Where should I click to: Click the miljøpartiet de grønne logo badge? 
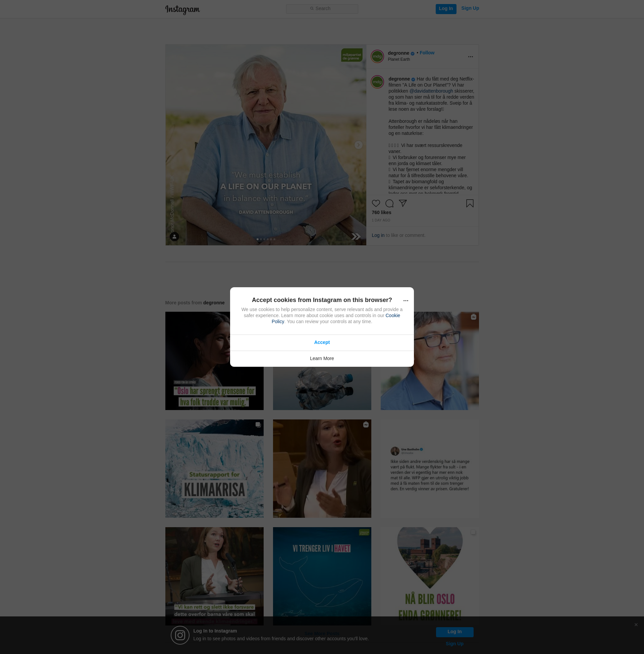pyautogui.click(x=352, y=55)
